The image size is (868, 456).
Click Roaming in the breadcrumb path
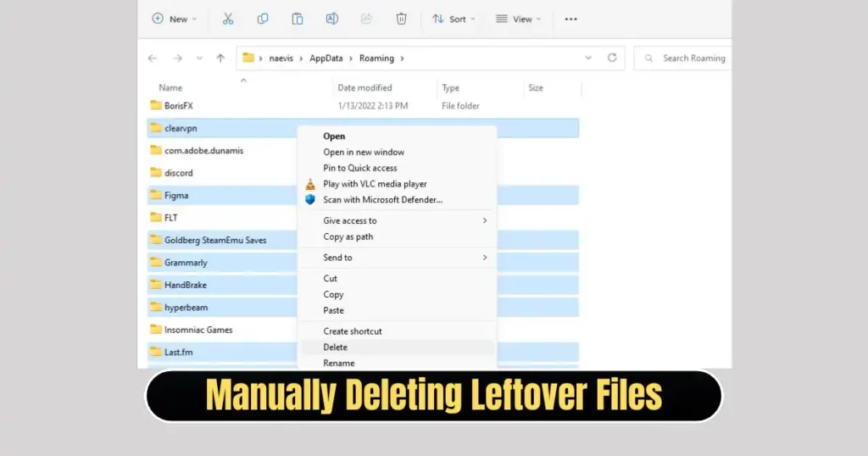(376, 58)
